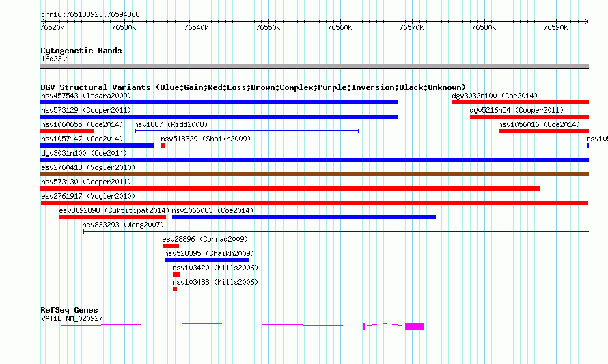Click the DGV Structural Variants track title
The image size is (608, 364).
point(253,87)
